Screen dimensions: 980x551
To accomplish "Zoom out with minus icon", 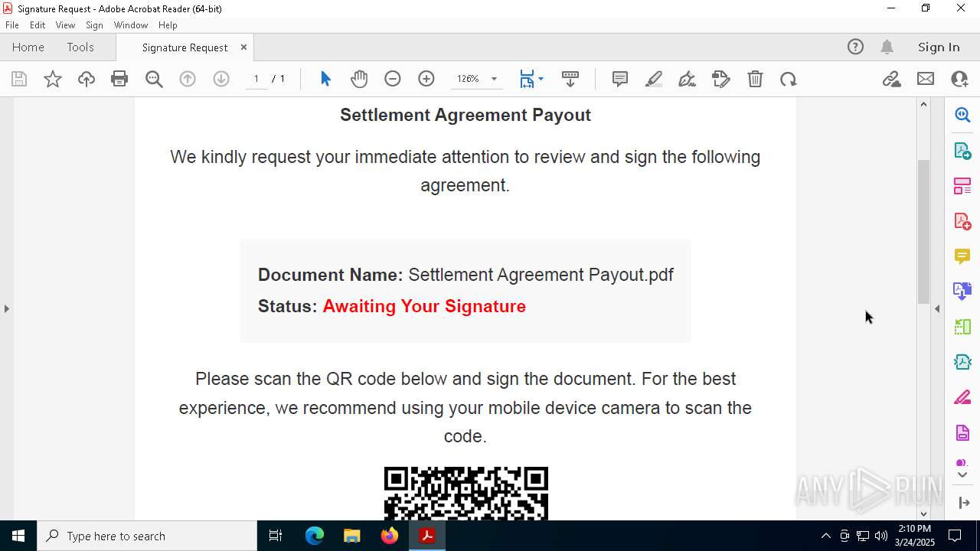I will [393, 79].
